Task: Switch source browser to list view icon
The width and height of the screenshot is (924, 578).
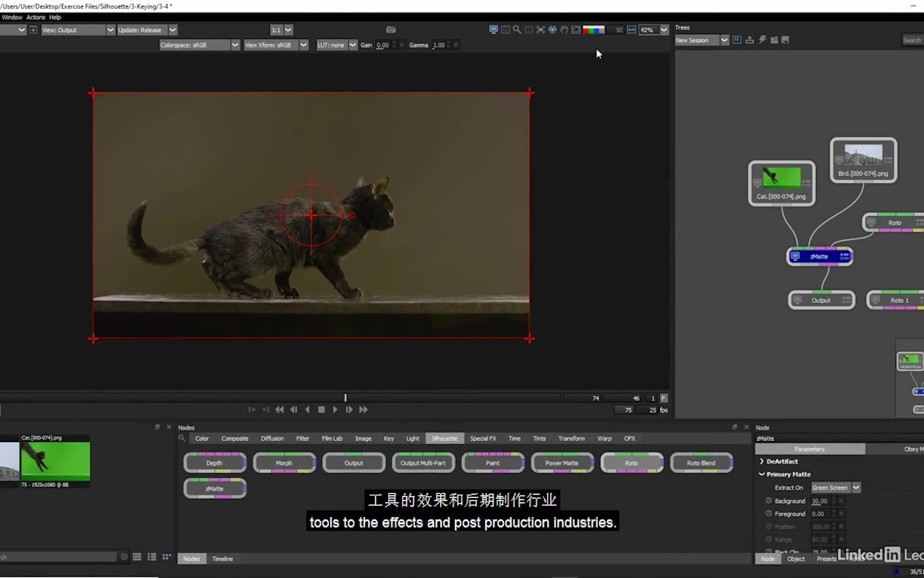Action: click(x=137, y=557)
